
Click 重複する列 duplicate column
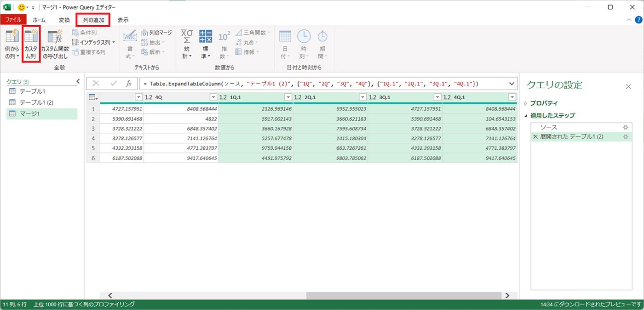89,52
